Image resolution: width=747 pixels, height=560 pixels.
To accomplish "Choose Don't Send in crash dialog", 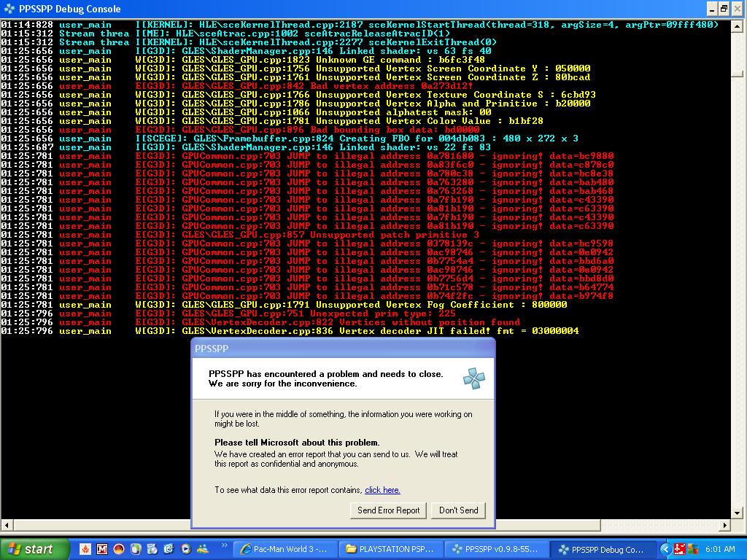I will click(458, 510).
